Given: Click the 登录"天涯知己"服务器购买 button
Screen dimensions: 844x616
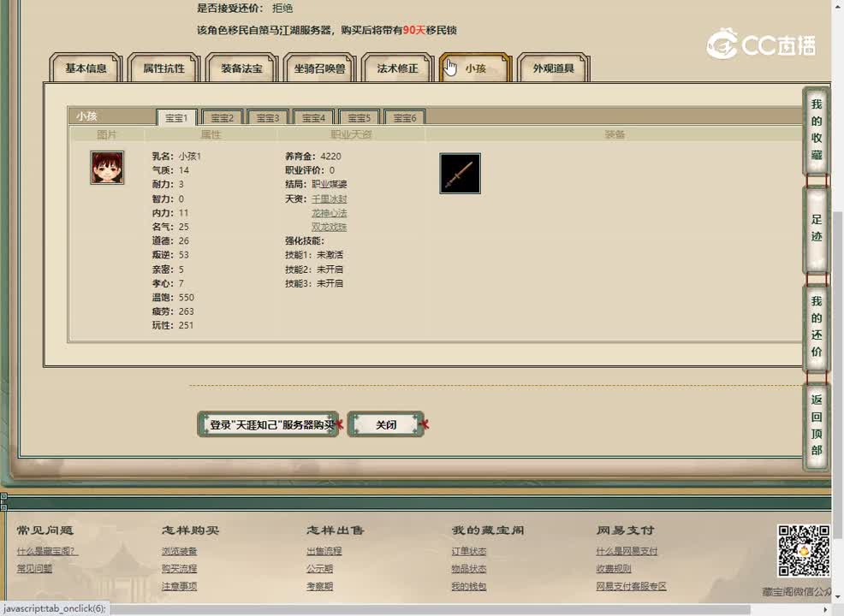Looking at the screenshot, I should tap(269, 424).
